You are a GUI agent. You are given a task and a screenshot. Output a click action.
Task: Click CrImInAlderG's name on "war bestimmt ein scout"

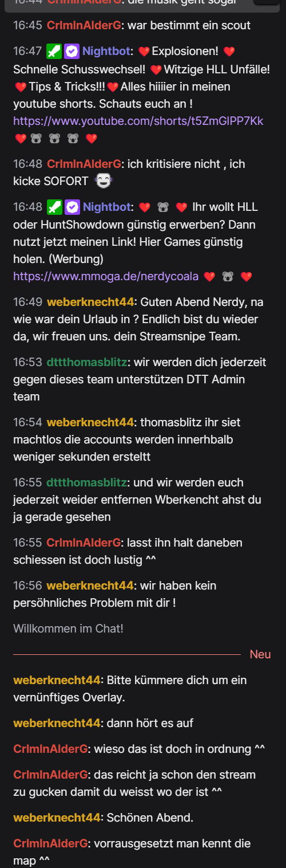(x=84, y=26)
